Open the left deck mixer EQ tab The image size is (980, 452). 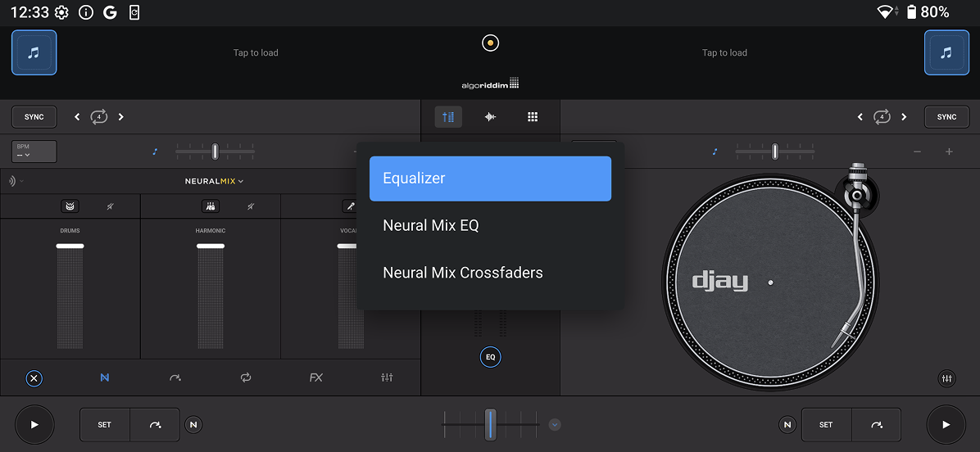point(387,377)
